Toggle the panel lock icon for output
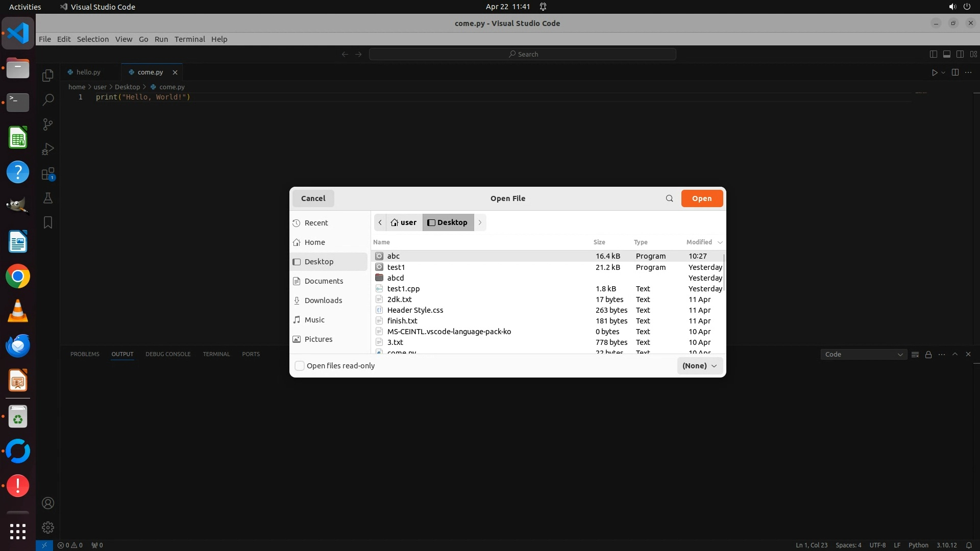The height and width of the screenshot is (551, 980). (x=928, y=354)
